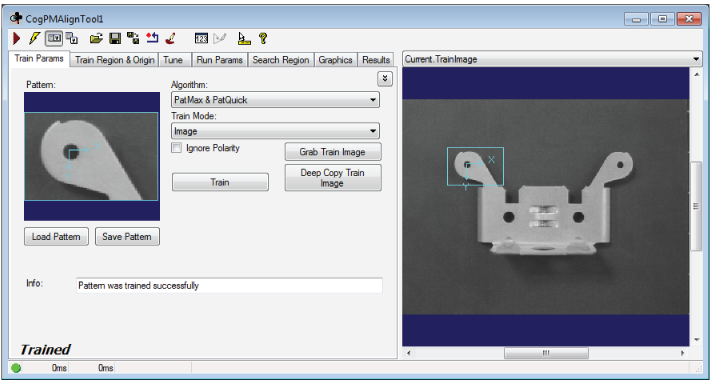Click the Load Pattern button
The width and height of the screenshot is (716, 385).
point(56,237)
